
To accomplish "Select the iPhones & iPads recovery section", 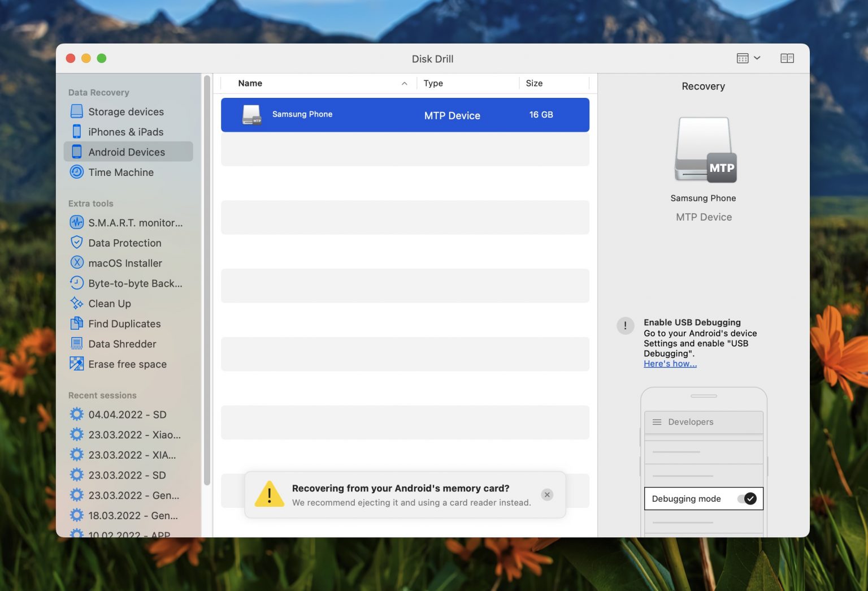I will click(x=125, y=131).
